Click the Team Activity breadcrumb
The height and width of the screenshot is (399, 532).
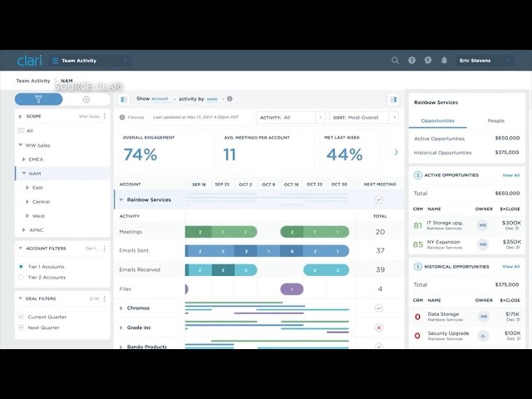tap(33, 81)
